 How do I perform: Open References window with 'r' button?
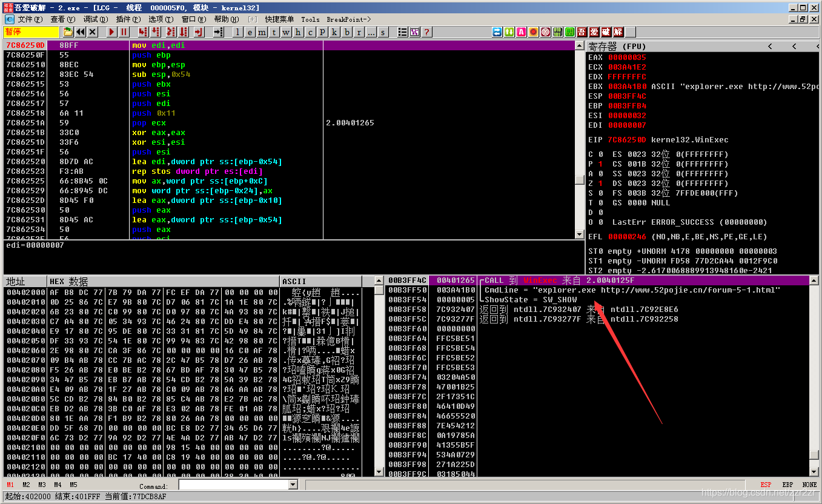359,32
